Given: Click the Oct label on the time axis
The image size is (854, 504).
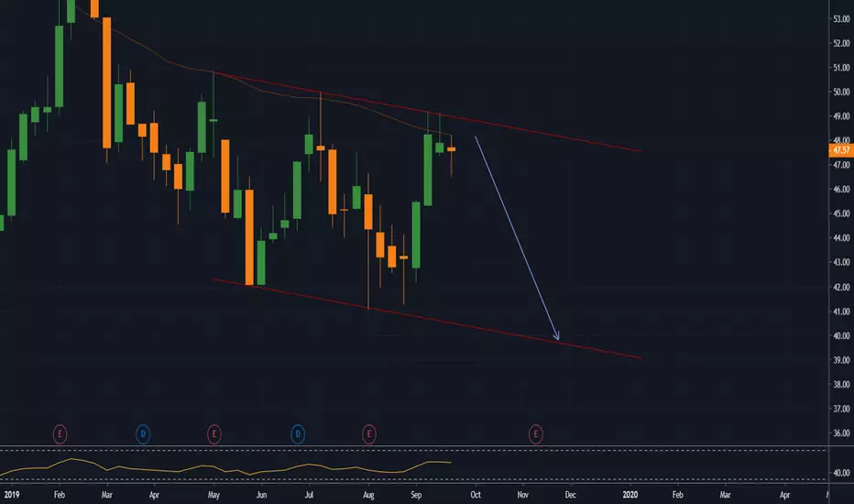Looking at the screenshot, I should (476, 495).
